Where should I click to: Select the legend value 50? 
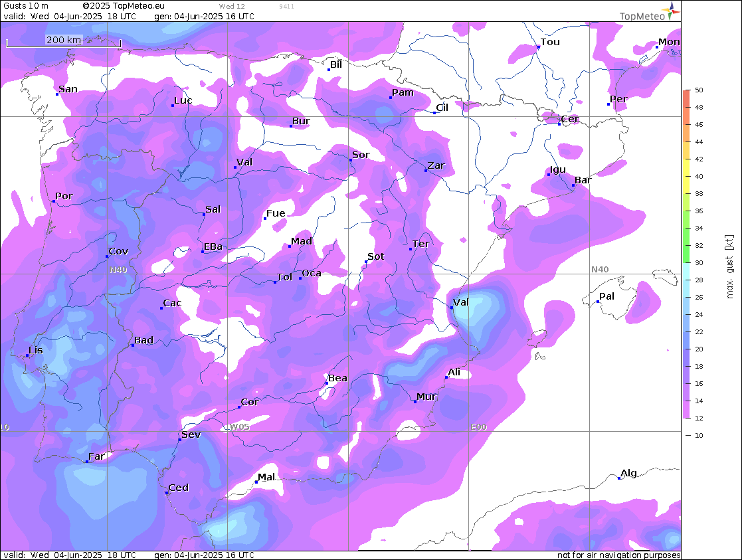click(x=699, y=90)
